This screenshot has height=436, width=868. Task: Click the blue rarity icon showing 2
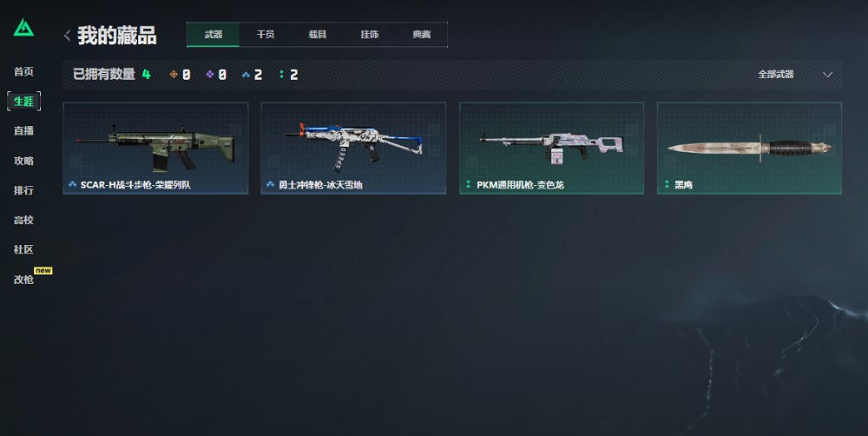pos(246,74)
